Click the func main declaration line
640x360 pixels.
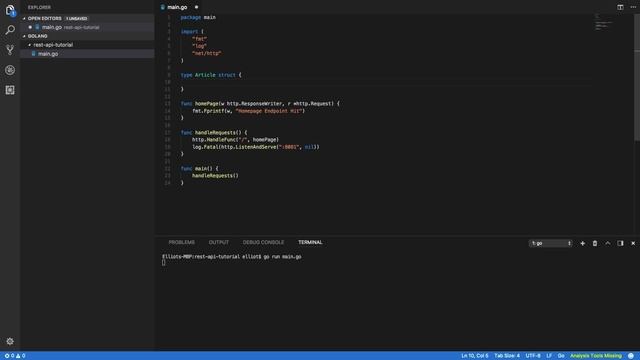click(x=200, y=169)
